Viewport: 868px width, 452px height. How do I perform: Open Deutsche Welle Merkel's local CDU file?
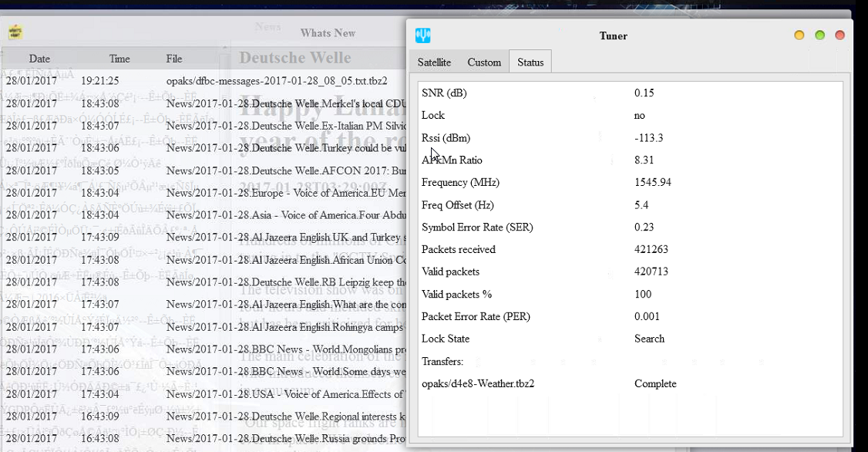pyautogui.click(x=204, y=103)
